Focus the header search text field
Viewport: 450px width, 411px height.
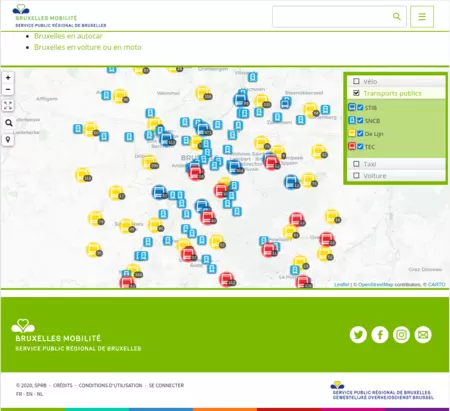(339, 16)
